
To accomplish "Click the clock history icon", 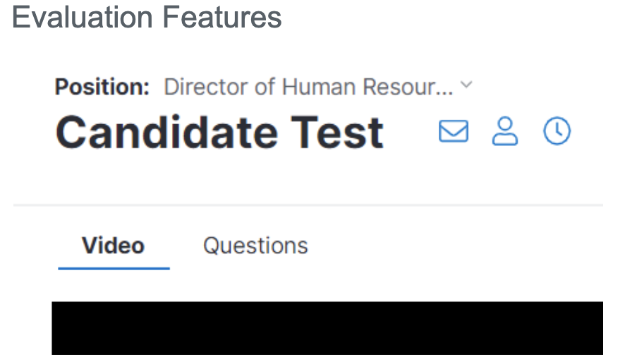I will [x=557, y=131].
